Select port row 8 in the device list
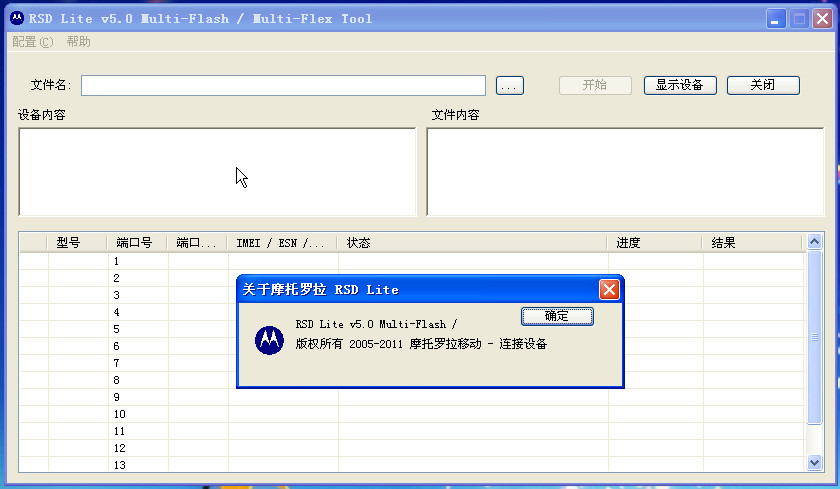Viewport: 840px width, 489px height. point(412,380)
